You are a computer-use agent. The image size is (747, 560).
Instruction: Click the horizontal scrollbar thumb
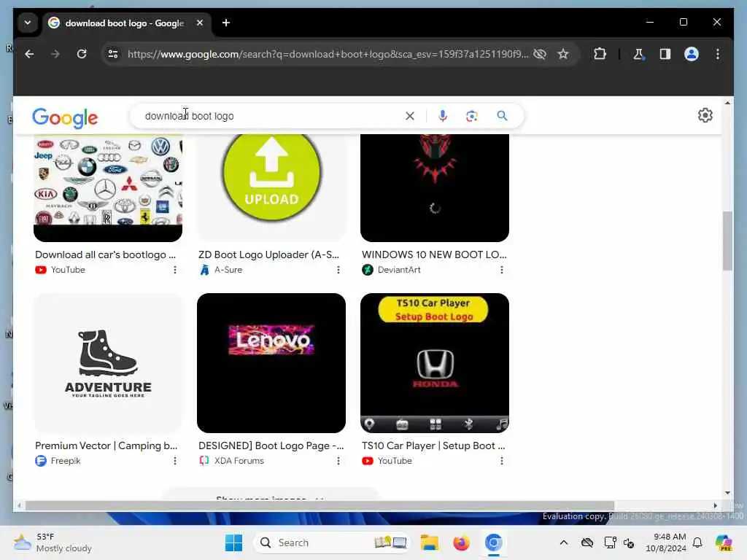click(x=320, y=506)
